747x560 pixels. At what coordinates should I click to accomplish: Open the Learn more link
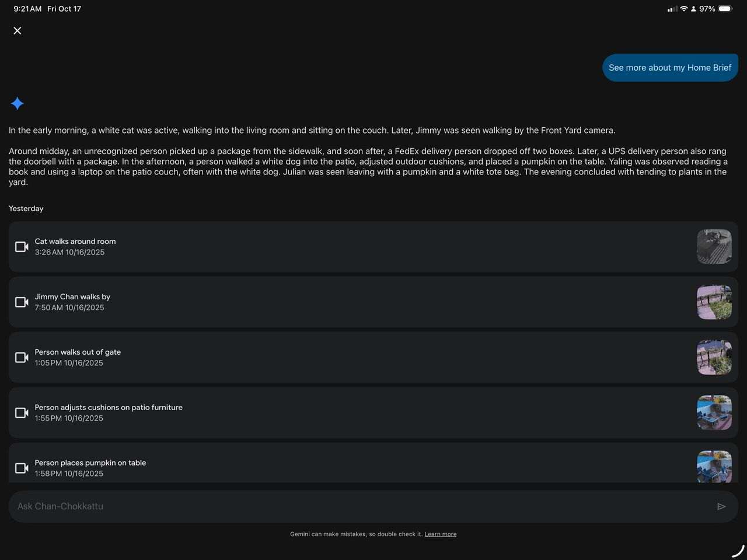pyautogui.click(x=440, y=534)
